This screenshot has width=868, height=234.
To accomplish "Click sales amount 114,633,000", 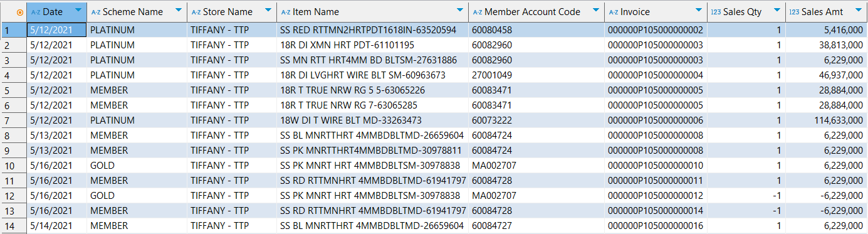I will coord(827,120).
